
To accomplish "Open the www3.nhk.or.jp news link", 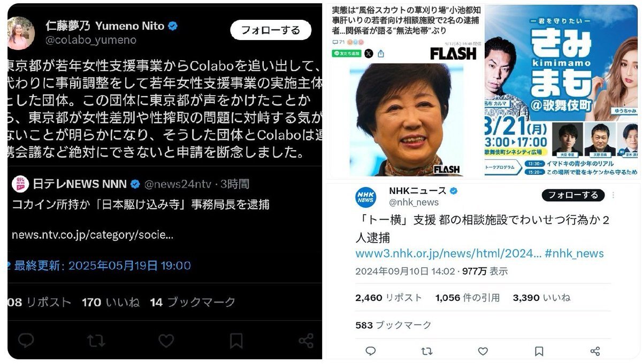I will pyautogui.click(x=448, y=253).
